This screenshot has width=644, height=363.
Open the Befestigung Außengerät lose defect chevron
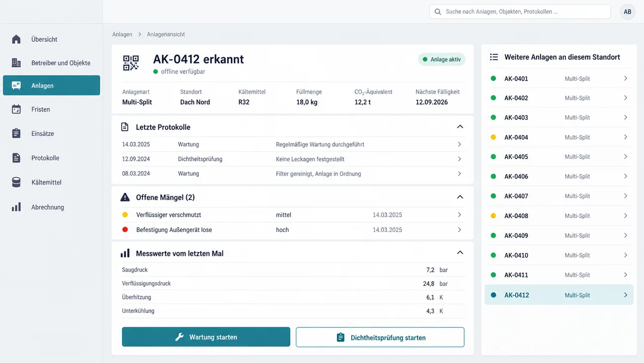click(460, 230)
